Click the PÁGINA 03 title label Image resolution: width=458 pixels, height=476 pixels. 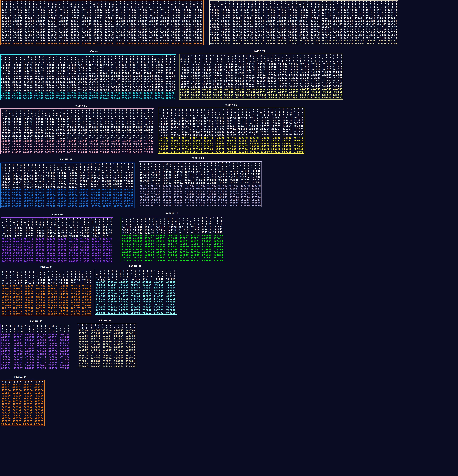coord(95,52)
